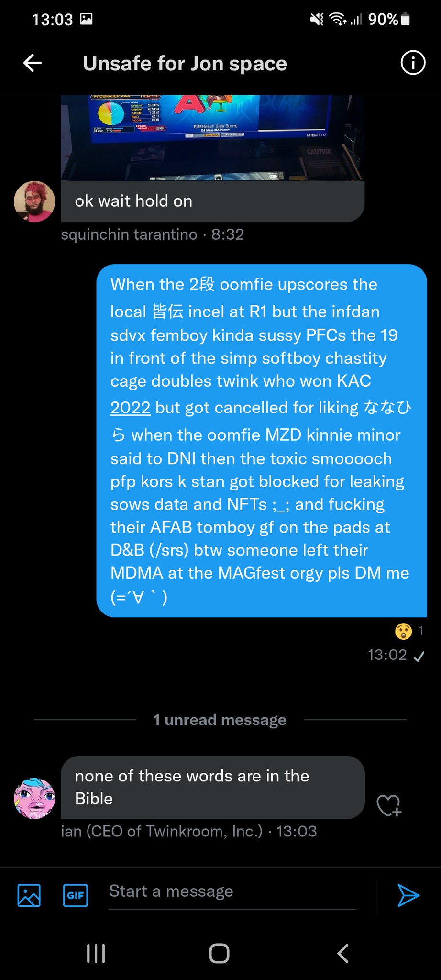The image size is (441, 980).
Task: Select the 'none of these words' message
Action: (213, 787)
